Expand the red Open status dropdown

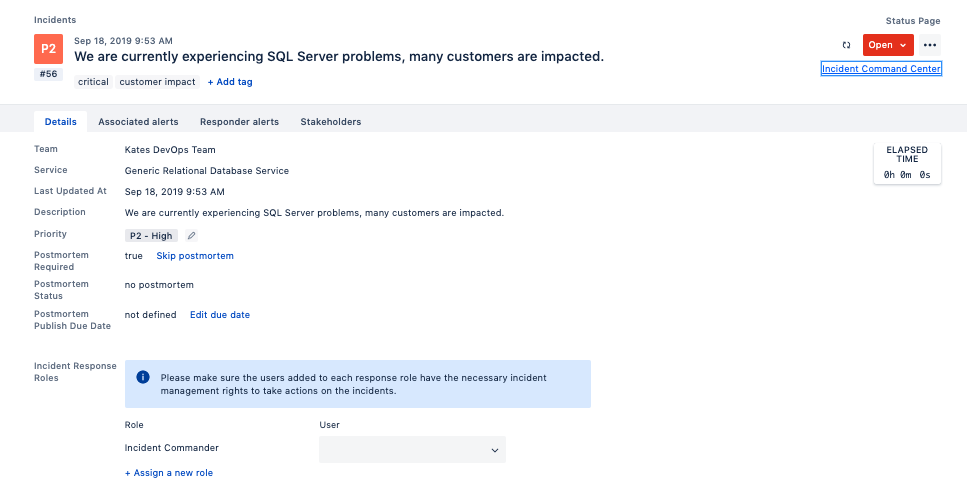pos(888,45)
